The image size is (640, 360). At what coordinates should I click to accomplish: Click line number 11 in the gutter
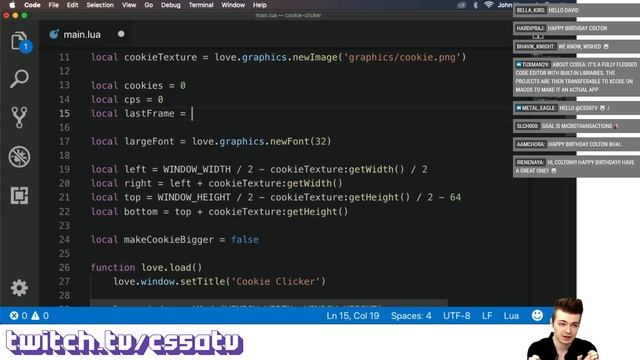64,57
